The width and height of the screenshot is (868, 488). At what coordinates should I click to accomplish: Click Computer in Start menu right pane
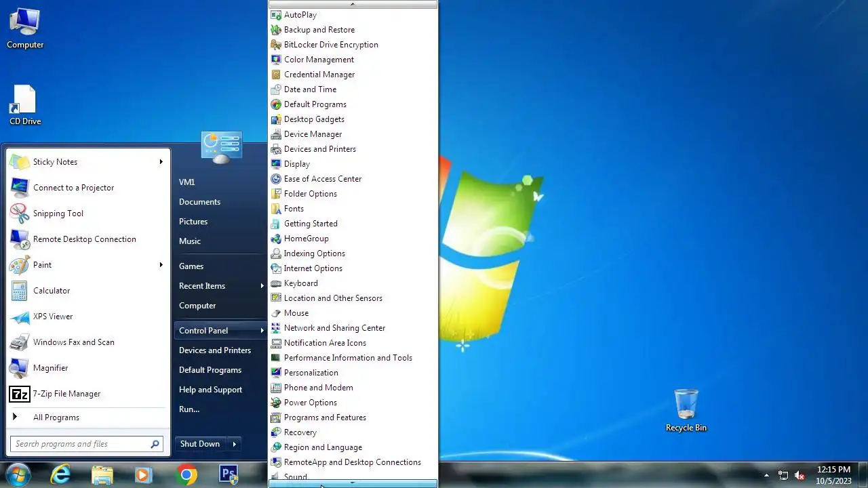(x=197, y=306)
